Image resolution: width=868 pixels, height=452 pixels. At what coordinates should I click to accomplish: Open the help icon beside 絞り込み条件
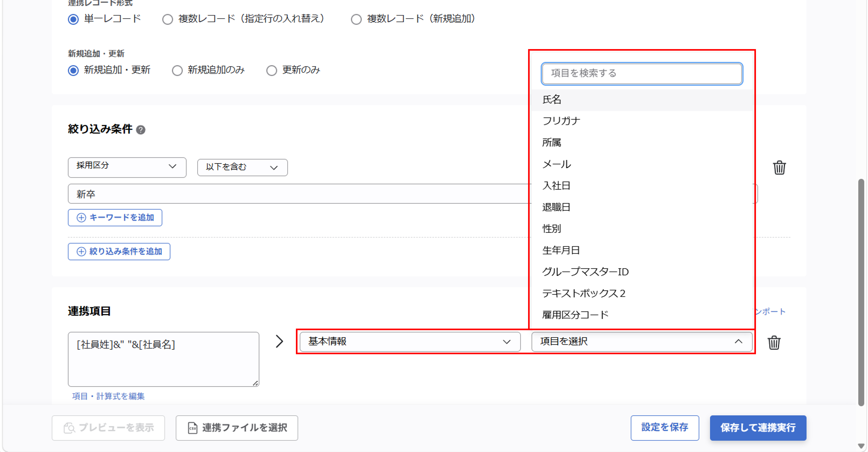(140, 130)
